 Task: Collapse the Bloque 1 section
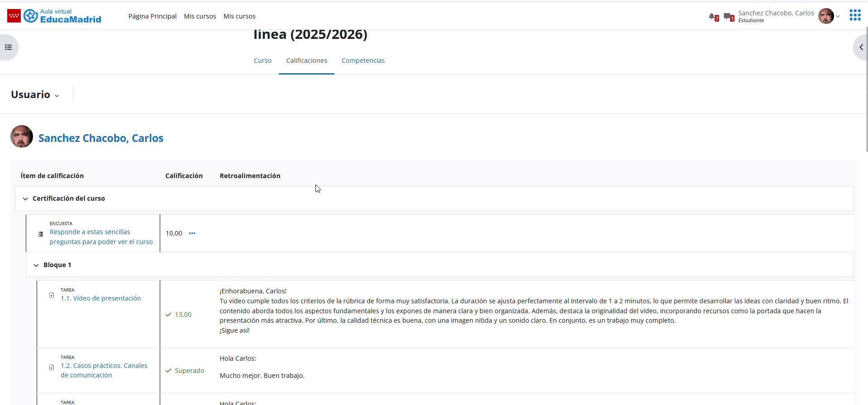[x=36, y=265]
